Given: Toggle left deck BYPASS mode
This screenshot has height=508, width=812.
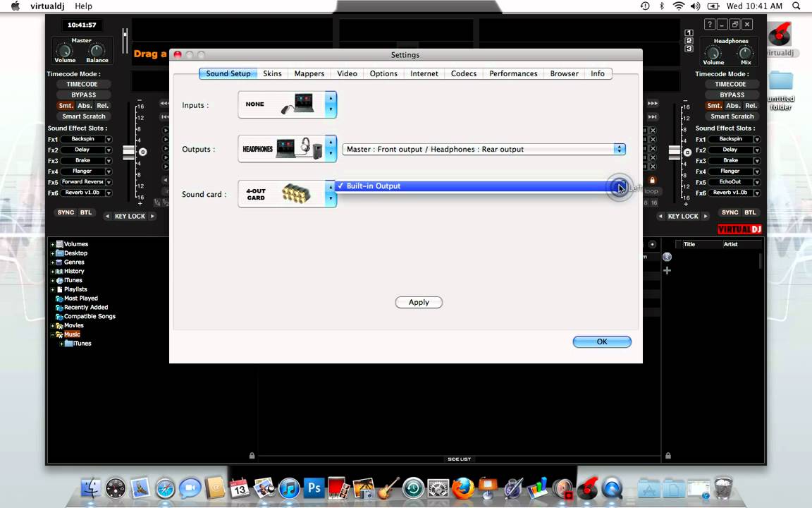Looking at the screenshot, I should (x=83, y=95).
